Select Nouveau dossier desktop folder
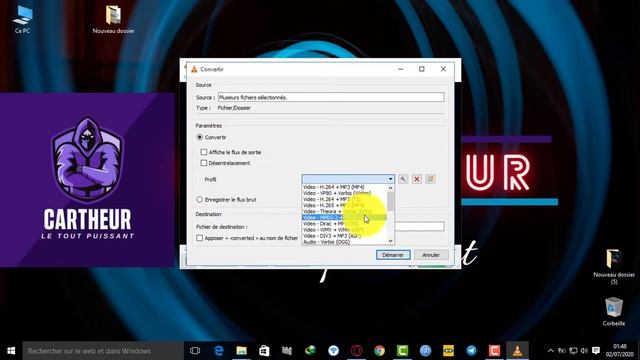Viewport: 640px width, 360px height. 113,19
